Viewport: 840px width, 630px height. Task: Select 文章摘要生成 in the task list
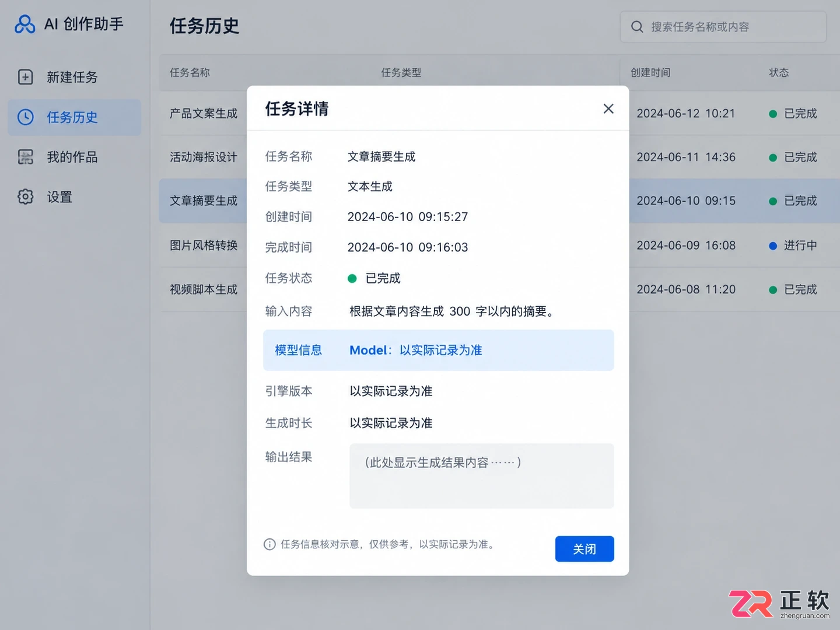[204, 201]
